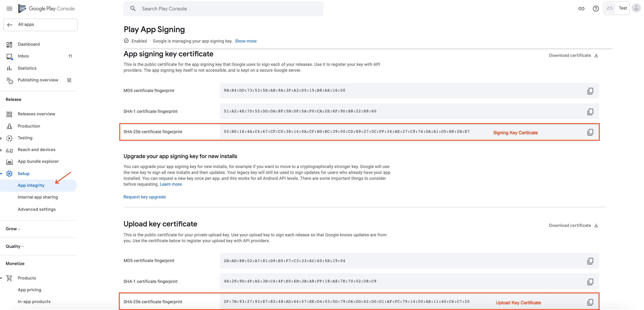Click the Google Play Console home icon

click(x=22, y=8)
